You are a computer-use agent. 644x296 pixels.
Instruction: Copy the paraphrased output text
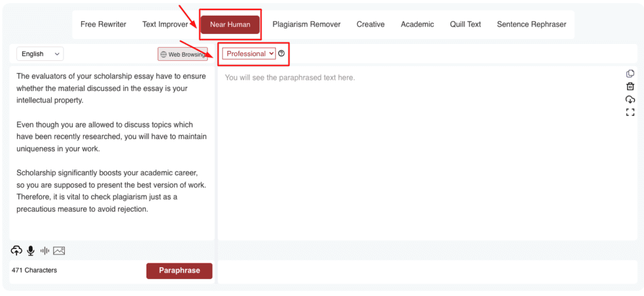coord(630,74)
